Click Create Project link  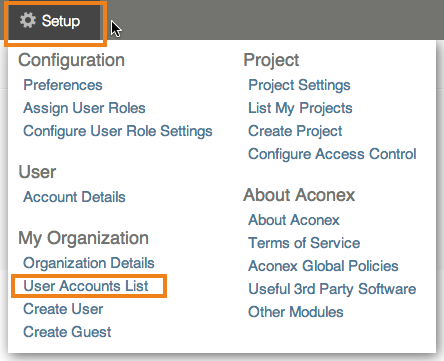point(295,131)
